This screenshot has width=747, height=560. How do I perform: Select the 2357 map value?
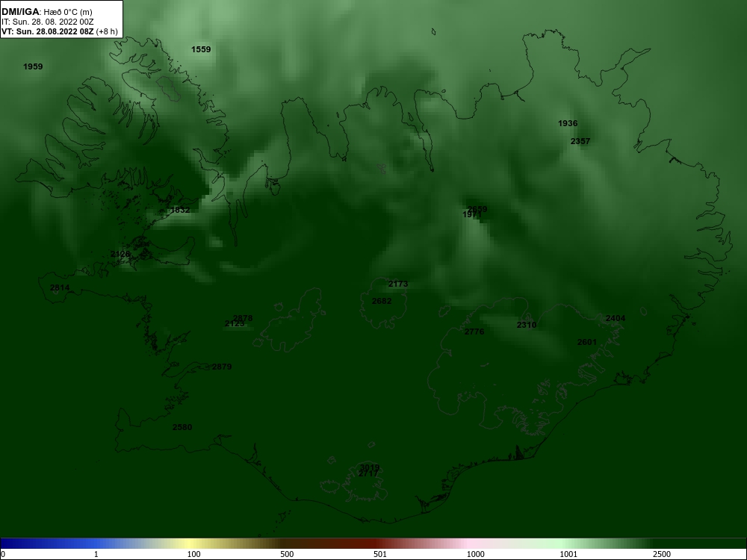580,141
